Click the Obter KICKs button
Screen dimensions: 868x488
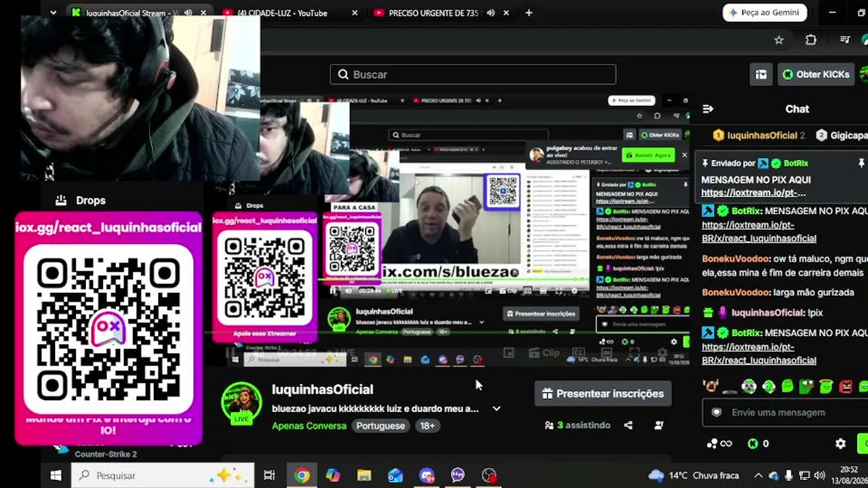coord(816,75)
